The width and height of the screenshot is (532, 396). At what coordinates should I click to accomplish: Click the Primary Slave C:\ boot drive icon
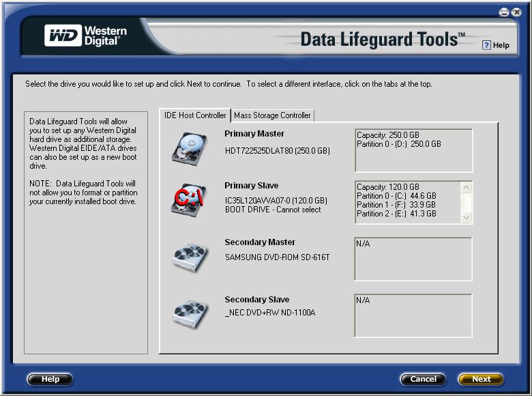[x=190, y=200]
